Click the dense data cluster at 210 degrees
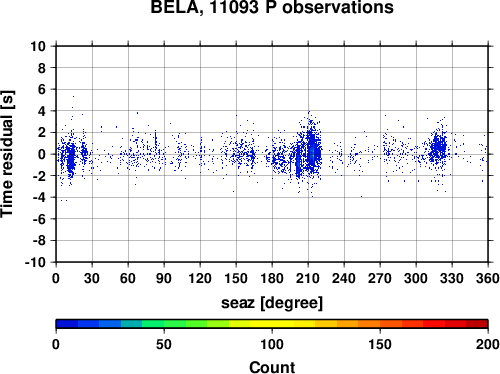 312,152
